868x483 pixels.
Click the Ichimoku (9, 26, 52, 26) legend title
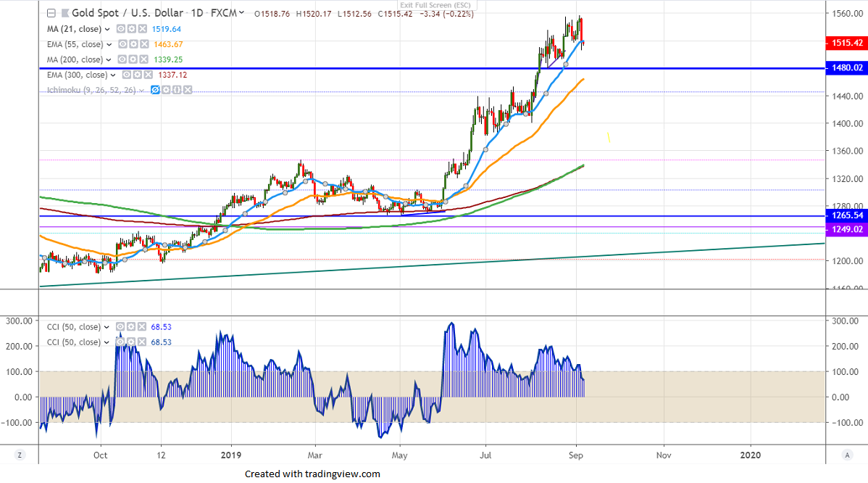point(91,90)
